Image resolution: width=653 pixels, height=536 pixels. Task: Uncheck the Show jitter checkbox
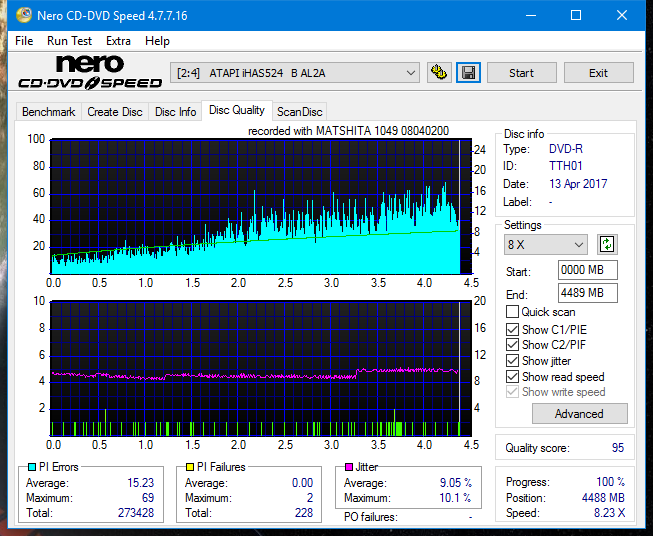512,361
